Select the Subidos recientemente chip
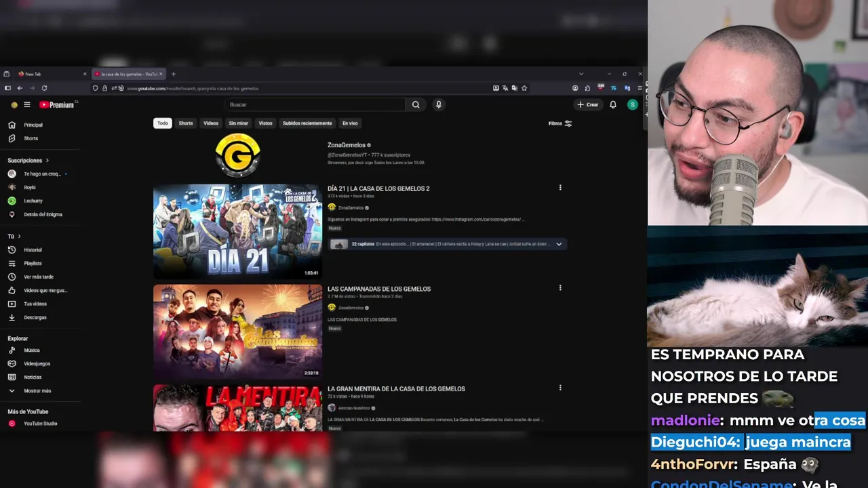This screenshot has height=488, width=868. pos(307,123)
